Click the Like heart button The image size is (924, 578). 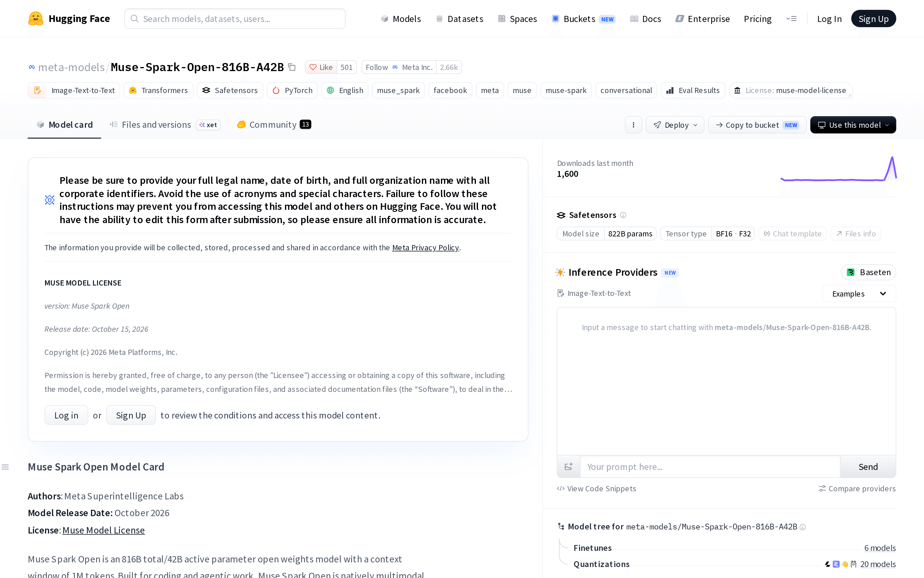(321, 67)
